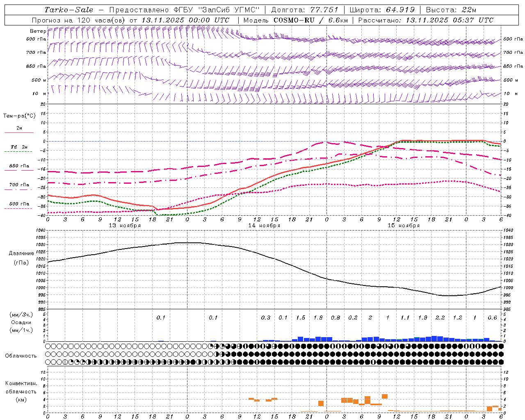Image resolution: width=525 pixels, height=420 pixels.
Task: Click the 'Конвективн.' convective label
Action: (x=21, y=383)
